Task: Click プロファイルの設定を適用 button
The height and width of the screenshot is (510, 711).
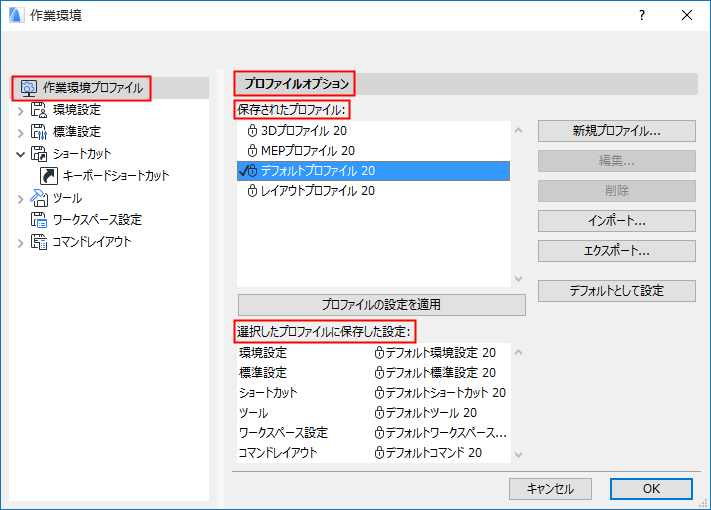Action: 381,305
